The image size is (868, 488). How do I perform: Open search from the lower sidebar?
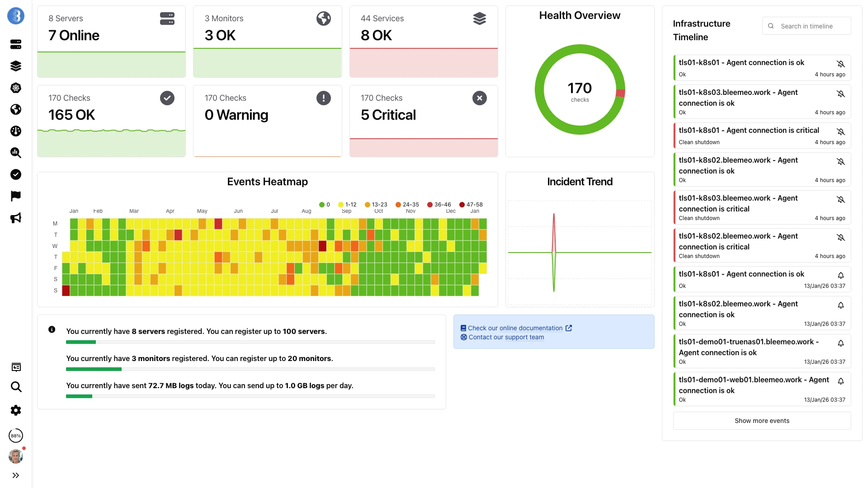tap(16, 387)
